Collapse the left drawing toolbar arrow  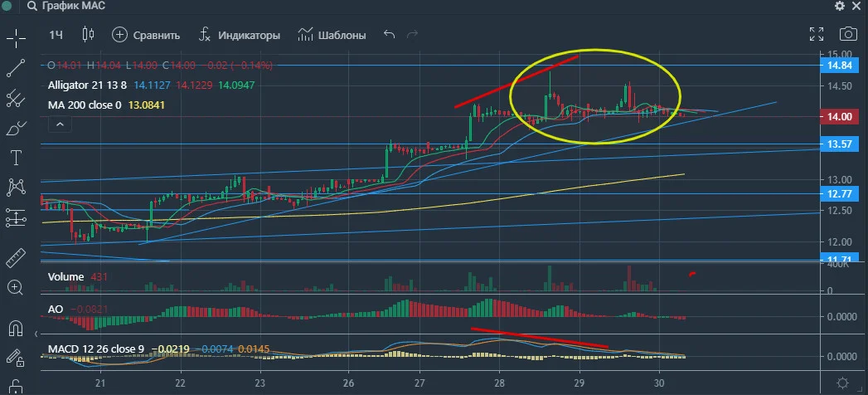click(36, 334)
